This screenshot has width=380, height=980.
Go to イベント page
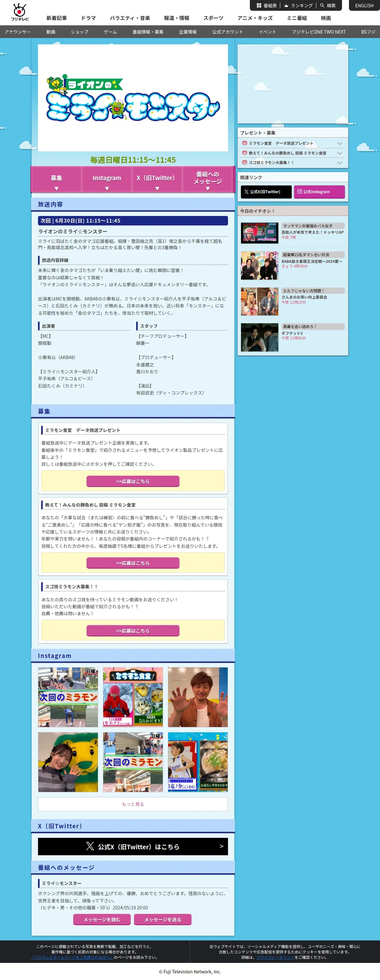267,32
